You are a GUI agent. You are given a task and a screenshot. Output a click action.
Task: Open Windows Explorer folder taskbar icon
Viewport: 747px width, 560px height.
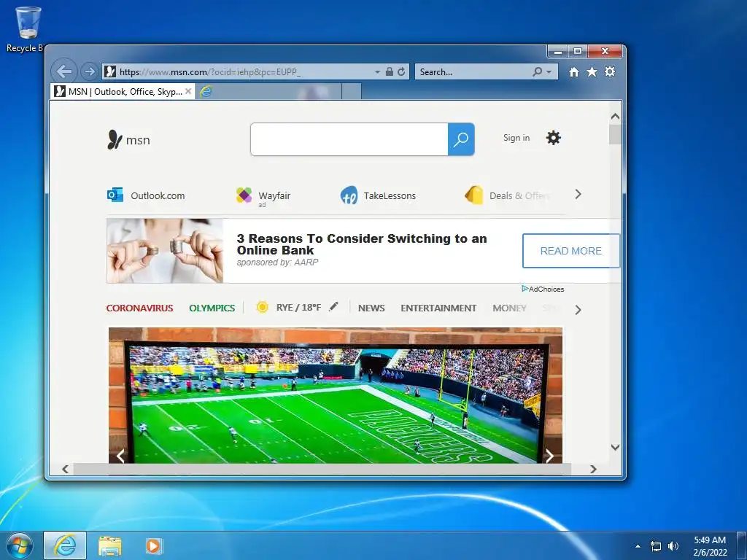pos(109,545)
